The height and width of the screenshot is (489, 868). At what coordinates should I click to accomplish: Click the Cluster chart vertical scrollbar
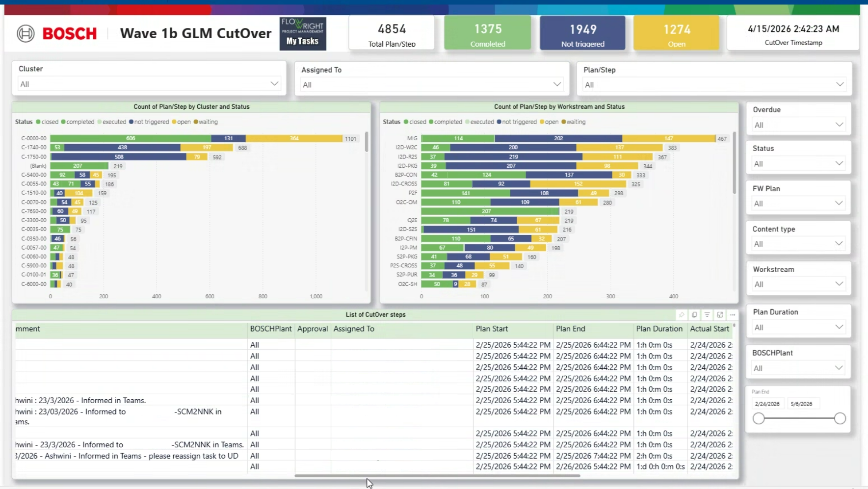[367, 142]
